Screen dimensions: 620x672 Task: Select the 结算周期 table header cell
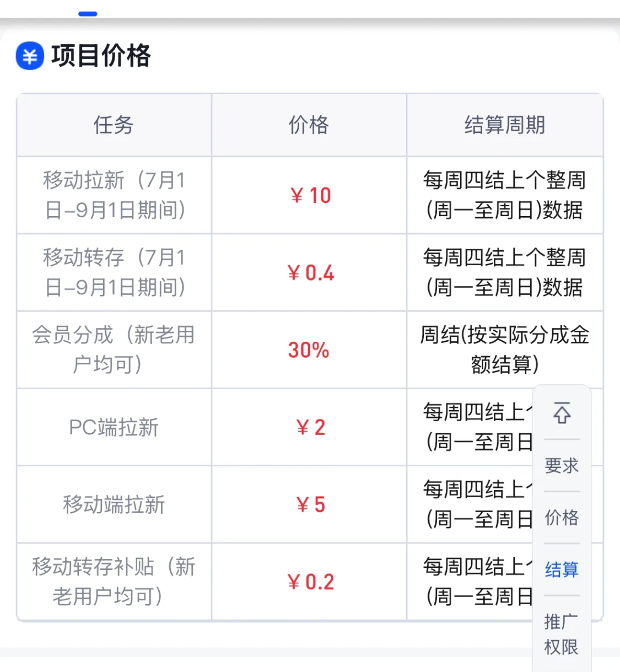click(x=505, y=126)
